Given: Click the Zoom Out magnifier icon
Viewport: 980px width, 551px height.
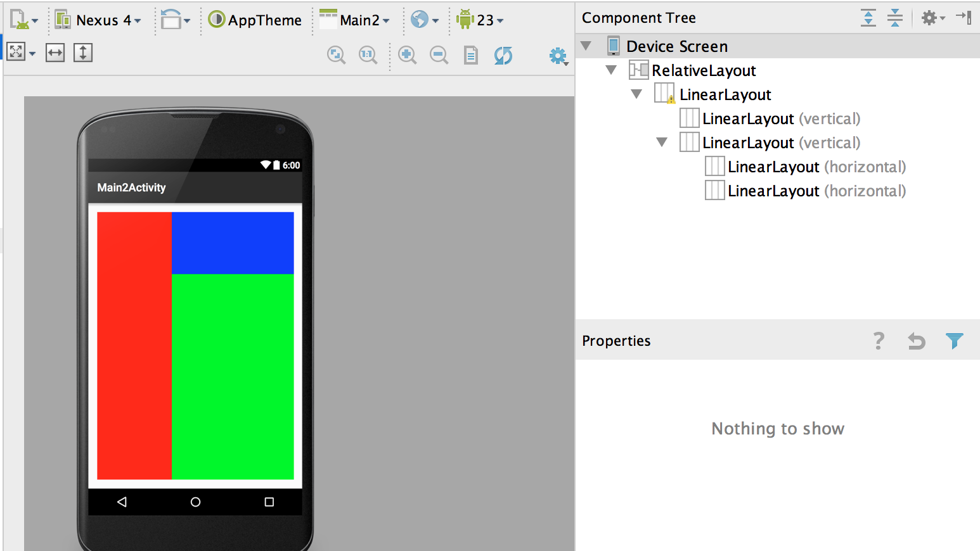Looking at the screenshot, I should click(x=439, y=55).
